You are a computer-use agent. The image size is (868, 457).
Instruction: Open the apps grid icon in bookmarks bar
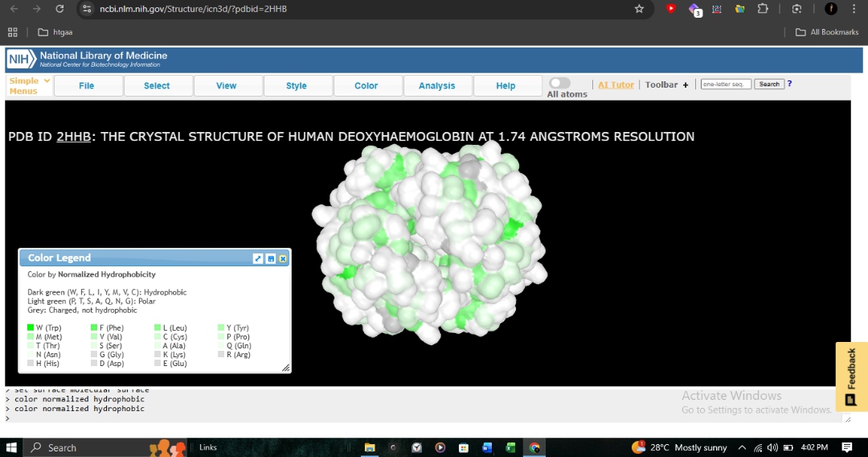(x=13, y=32)
